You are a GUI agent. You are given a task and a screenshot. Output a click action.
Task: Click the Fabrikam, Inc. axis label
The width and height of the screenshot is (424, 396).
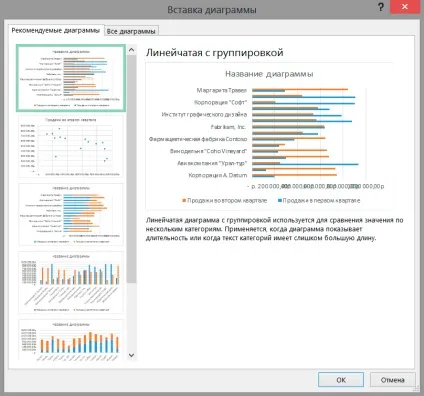click(228, 127)
